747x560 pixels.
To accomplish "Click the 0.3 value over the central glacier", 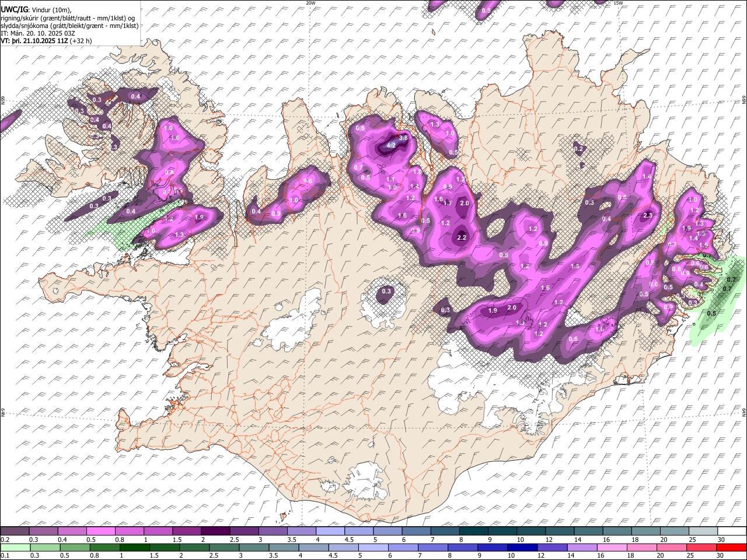I will click(x=386, y=291).
